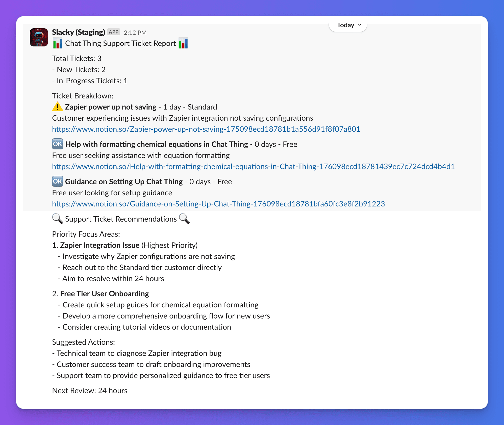Open the Help-with-formatting-chemical-equations Notion link

[x=253, y=167]
